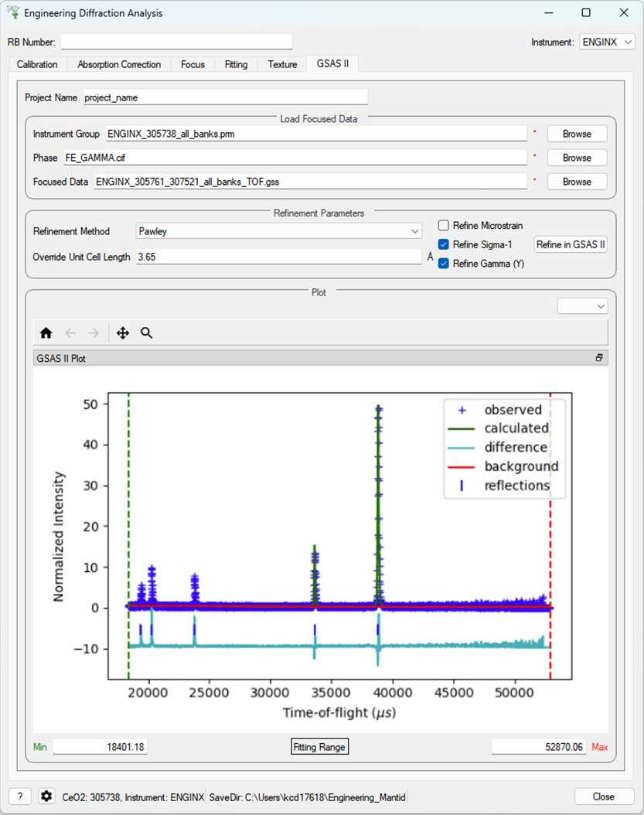Expand the Instrument ENGINX dropdown
Viewport: 644px width, 815px height.
[607, 42]
